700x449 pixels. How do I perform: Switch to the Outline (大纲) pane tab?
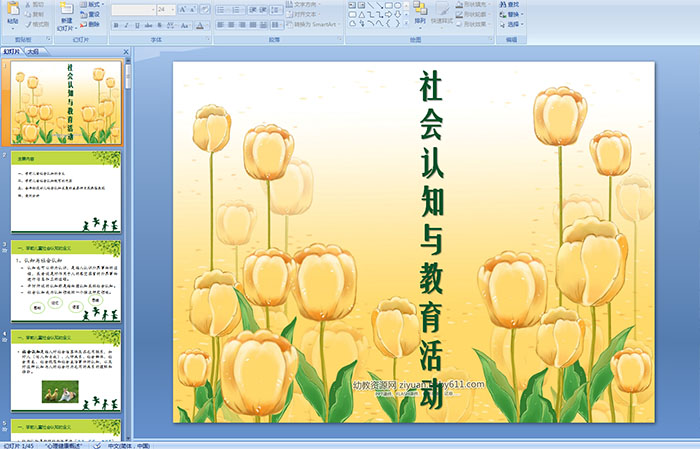pyautogui.click(x=33, y=52)
